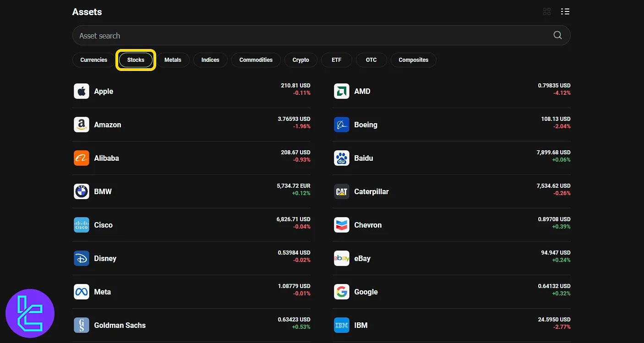Click the Cisco stock name
The width and height of the screenshot is (644, 343).
tap(104, 225)
